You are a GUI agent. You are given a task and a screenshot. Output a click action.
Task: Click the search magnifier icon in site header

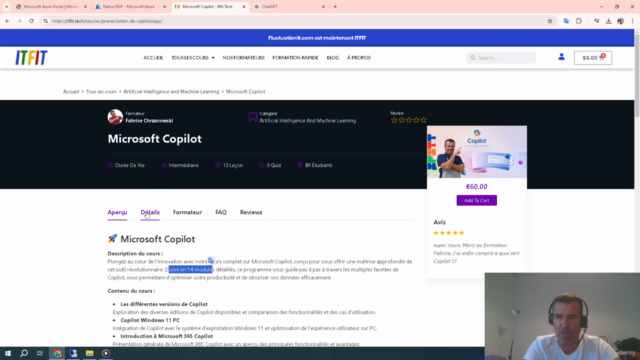pos(473,58)
